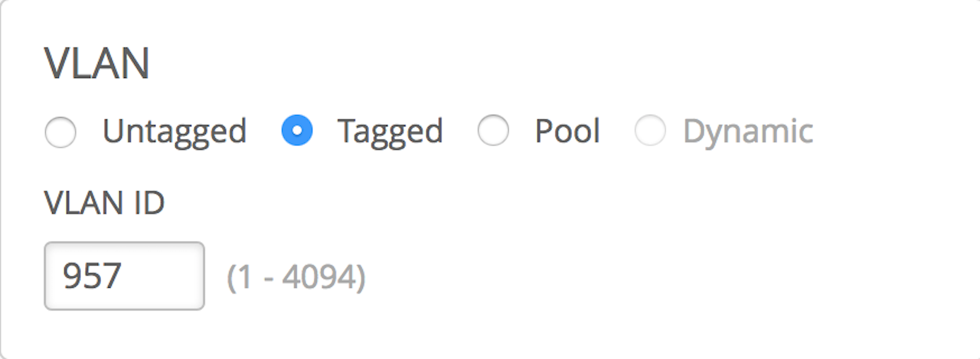Switch VLAN mode to Pool

[x=493, y=132]
